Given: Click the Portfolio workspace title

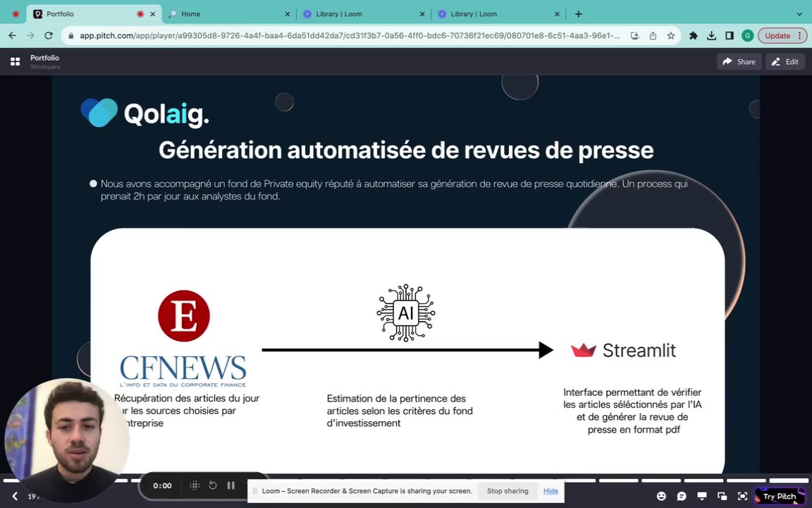Looking at the screenshot, I should [x=44, y=58].
